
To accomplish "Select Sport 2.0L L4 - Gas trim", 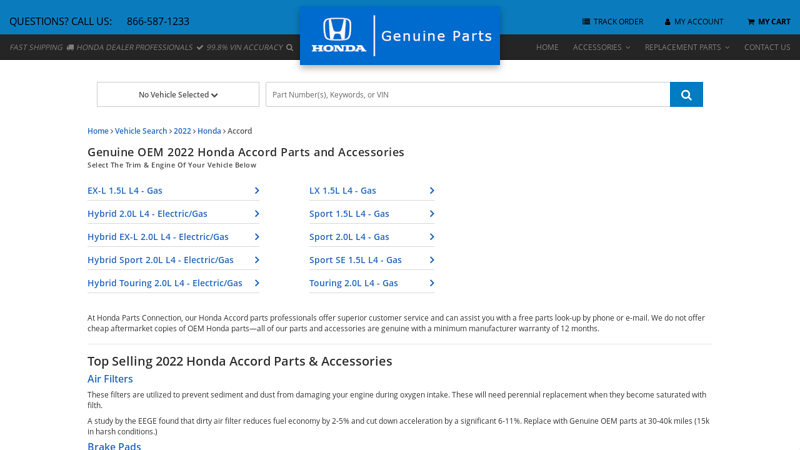I will coord(349,237).
